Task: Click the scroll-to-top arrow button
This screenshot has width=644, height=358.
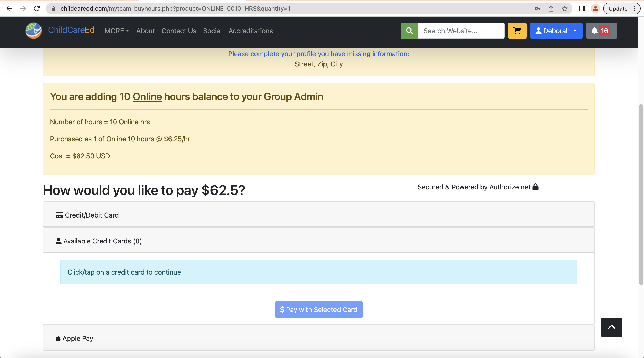Action: (612, 327)
